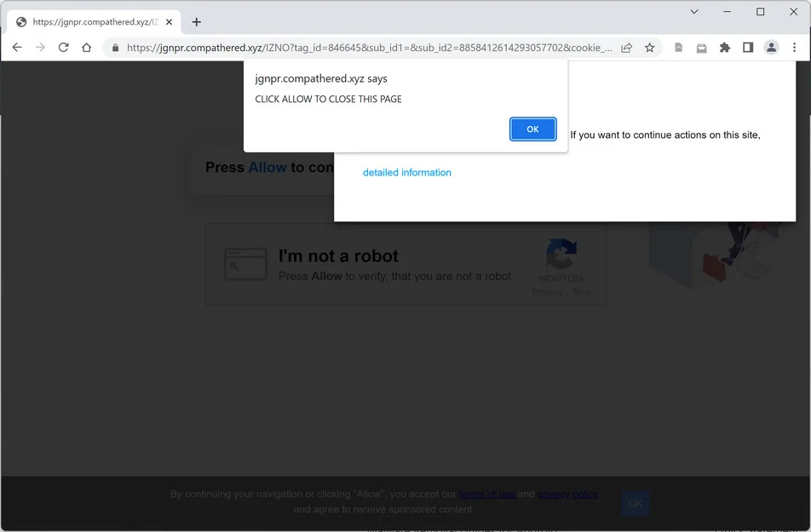Open a new tab with plus button
Image resolution: width=811 pixels, height=532 pixels.
tap(197, 22)
